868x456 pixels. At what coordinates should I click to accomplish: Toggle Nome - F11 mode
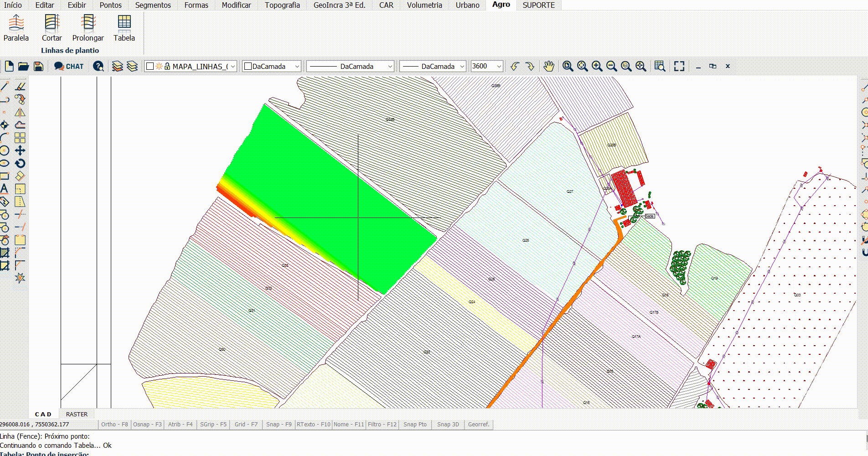349,425
